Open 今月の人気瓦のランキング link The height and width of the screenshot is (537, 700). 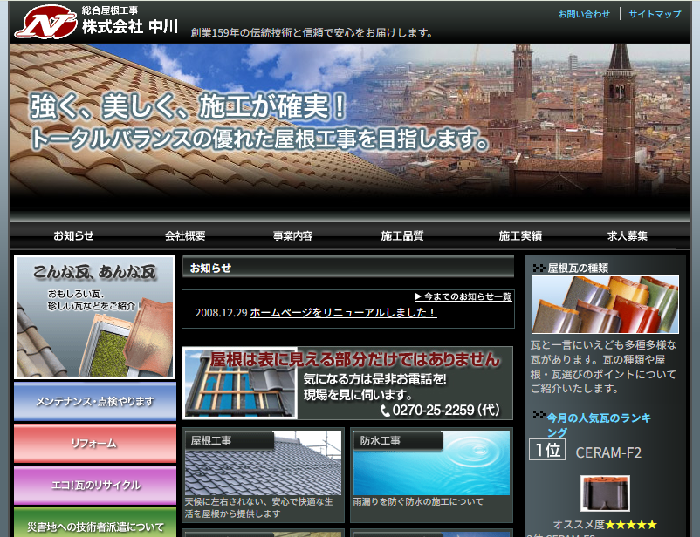click(x=599, y=425)
